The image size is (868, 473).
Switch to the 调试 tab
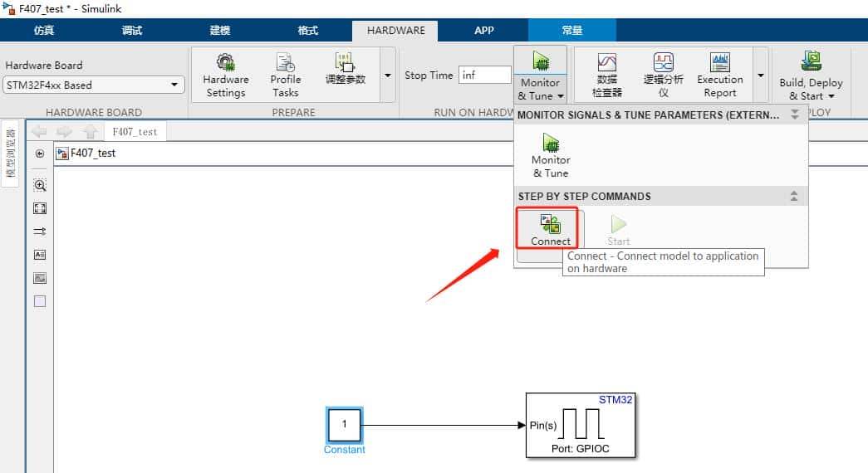click(132, 31)
